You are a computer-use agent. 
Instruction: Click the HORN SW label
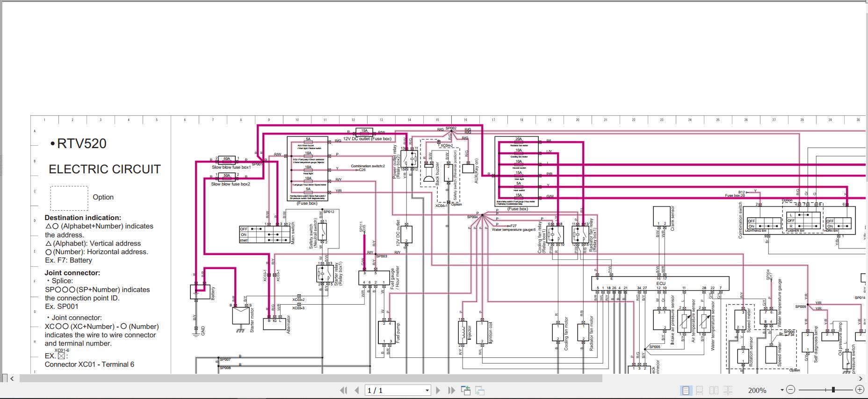831,231
